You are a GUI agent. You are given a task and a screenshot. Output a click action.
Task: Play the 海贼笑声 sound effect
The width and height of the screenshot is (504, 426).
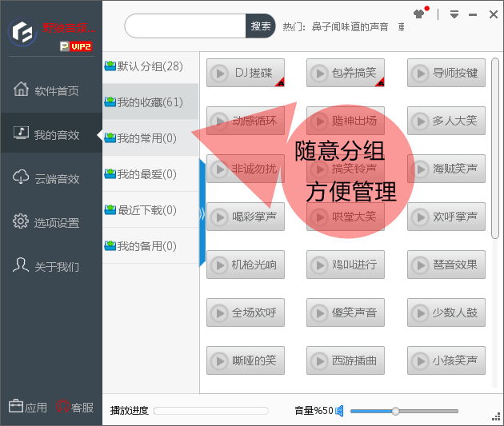(x=446, y=169)
